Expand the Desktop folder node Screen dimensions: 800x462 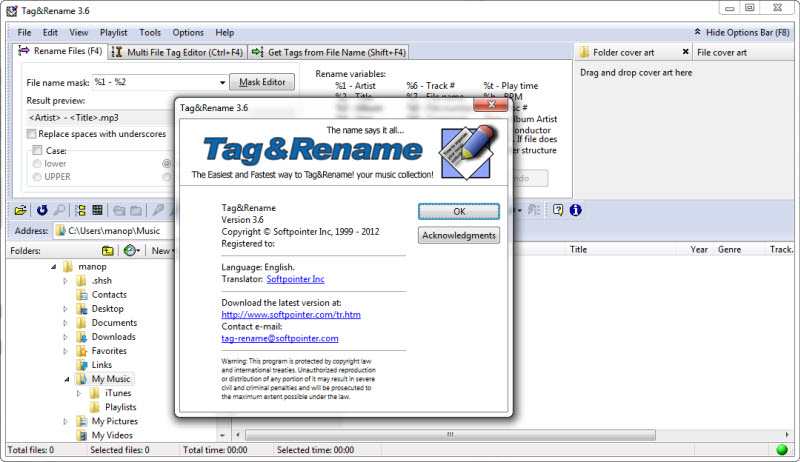point(65,309)
